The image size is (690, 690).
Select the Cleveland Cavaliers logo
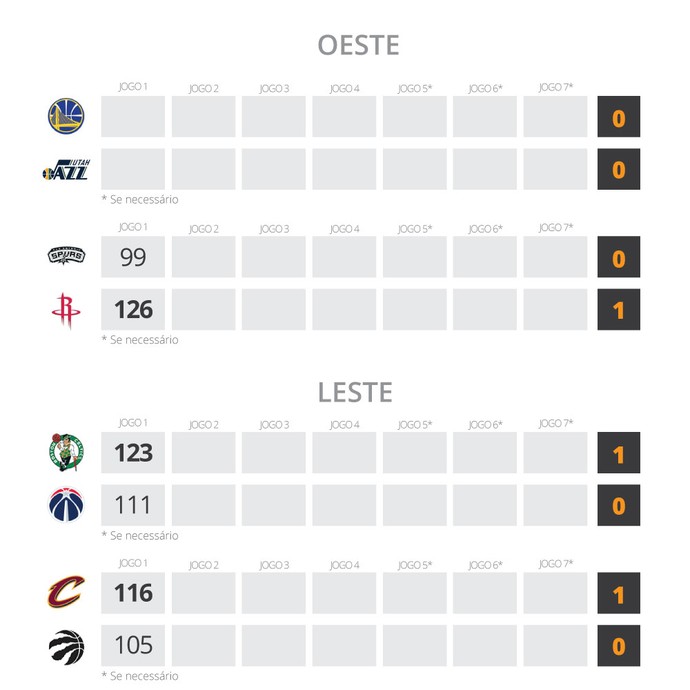(x=66, y=592)
